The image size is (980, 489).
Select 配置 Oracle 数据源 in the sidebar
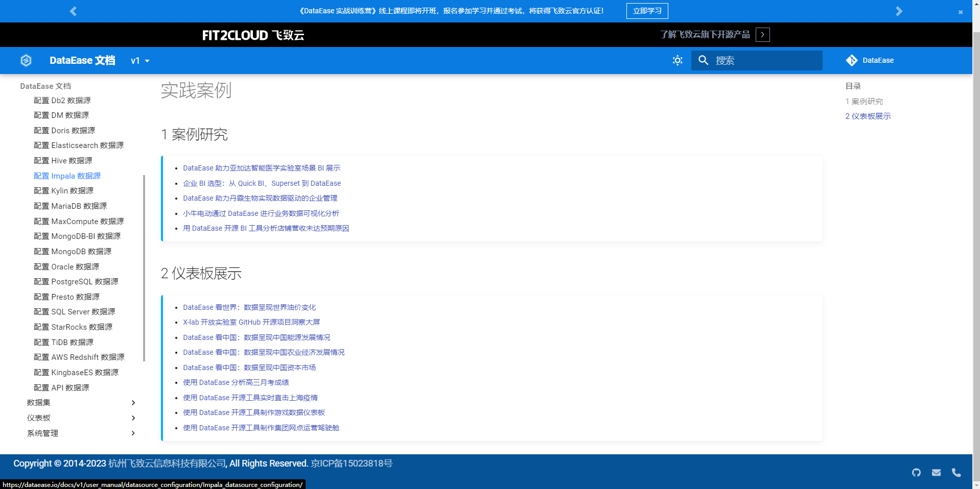66,266
